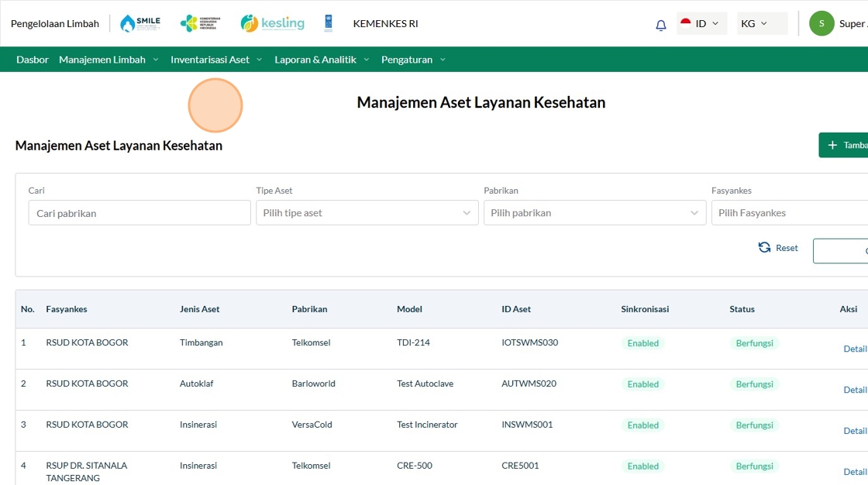Open the Laporan & Analitik menu

(x=322, y=60)
